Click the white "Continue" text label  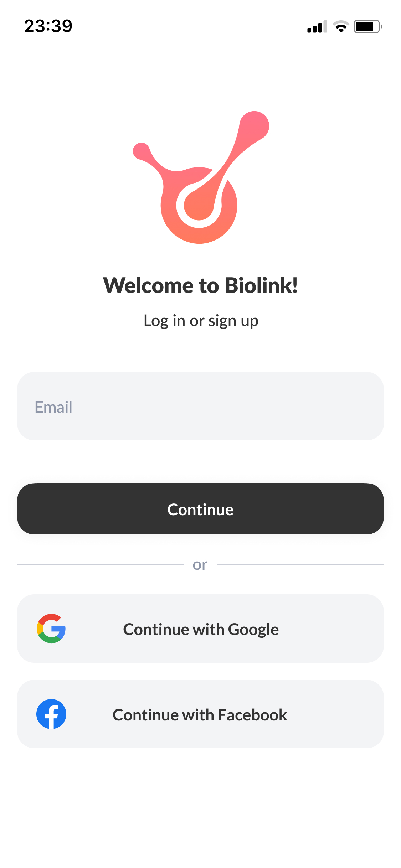(x=200, y=510)
